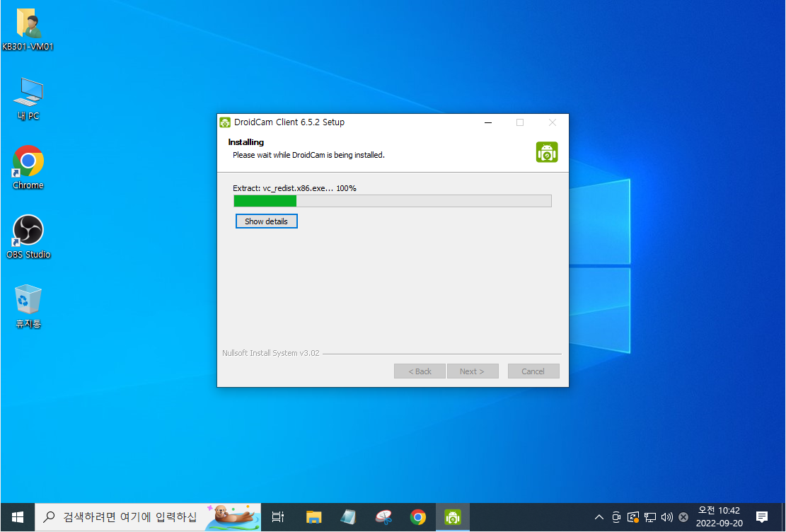
Task: Open the volume control tray icon
Action: (x=666, y=517)
